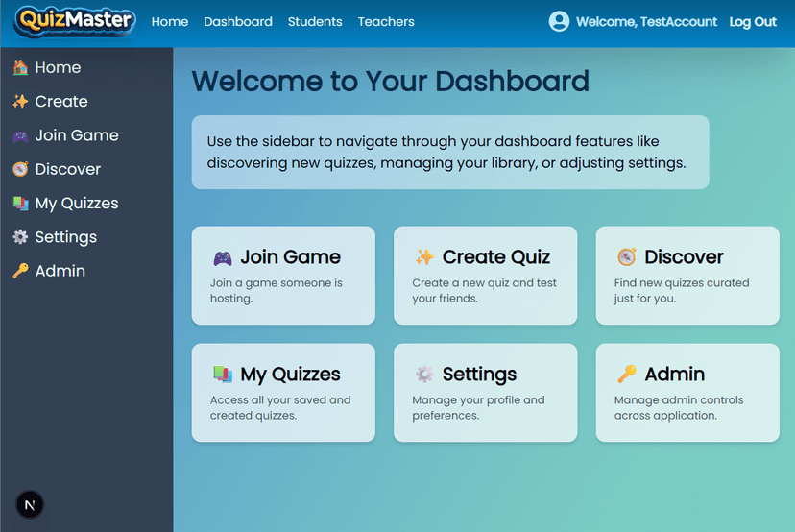Click the books icon on My Quizzes card
This screenshot has width=795, height=532.
pyautogui.click(x=222, y=375)
